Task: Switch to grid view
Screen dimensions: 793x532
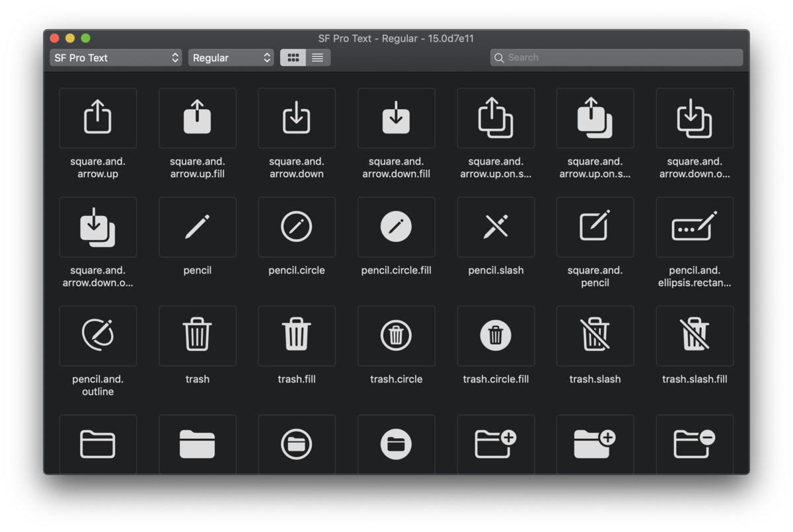Action: pos(293,57)
